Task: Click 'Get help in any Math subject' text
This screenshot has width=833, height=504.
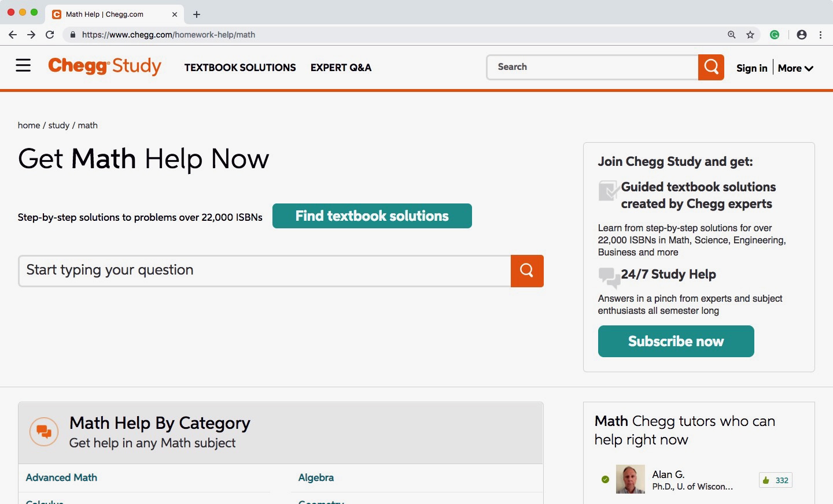Action: 152,443
